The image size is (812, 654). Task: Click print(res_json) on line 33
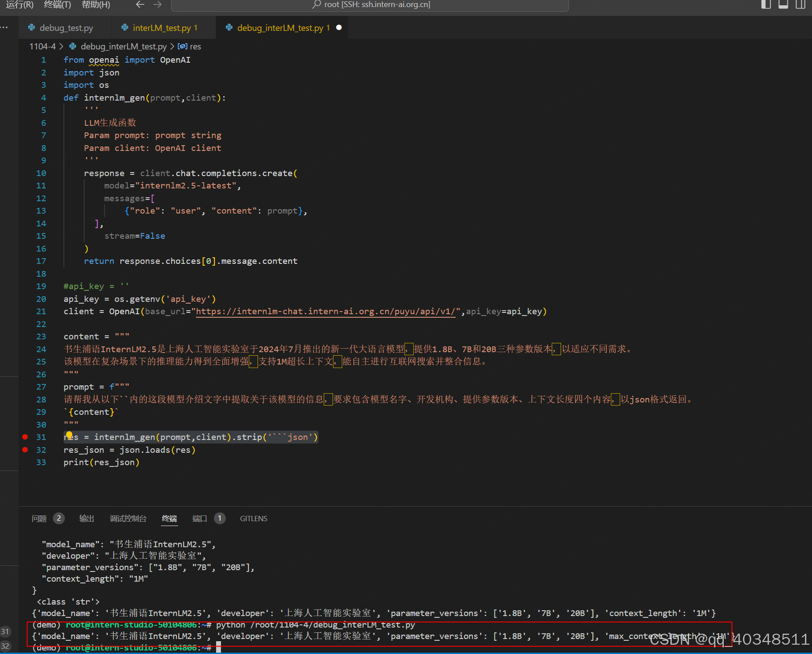(101, 462)
